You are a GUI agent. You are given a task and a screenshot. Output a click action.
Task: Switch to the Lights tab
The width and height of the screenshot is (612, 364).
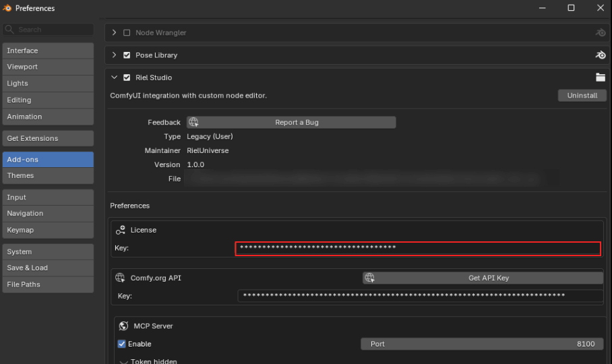tap(48, 84)
